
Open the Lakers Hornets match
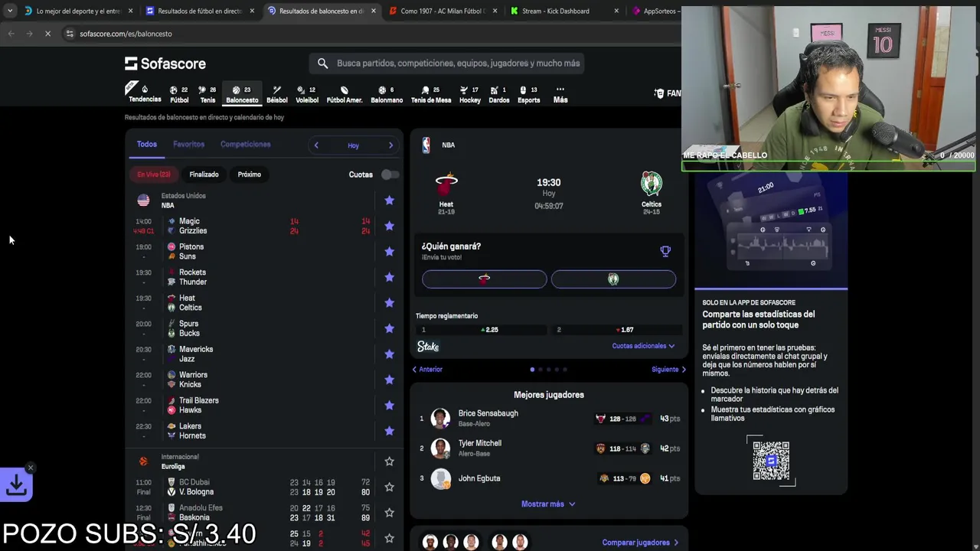coord(263,431)
